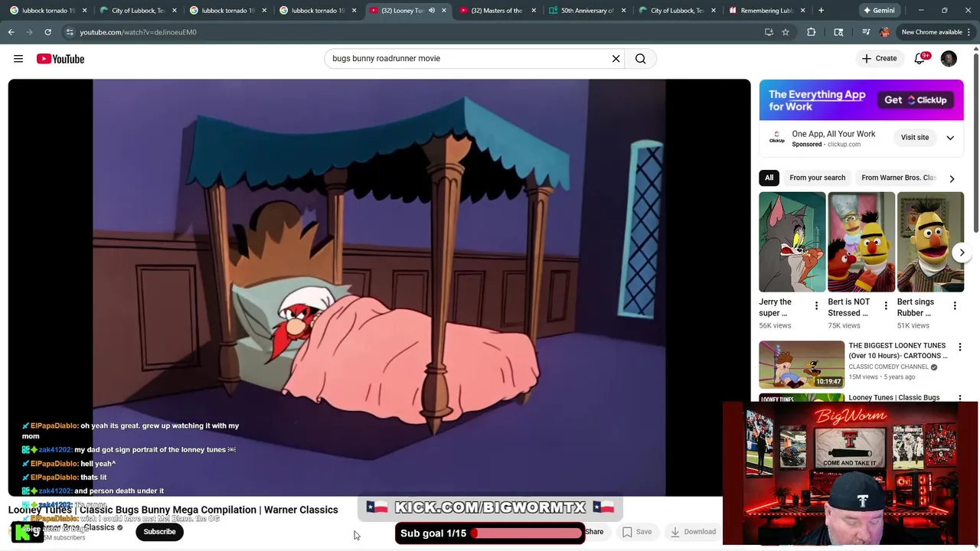This screenshot has height=551, width=980.
Task: Close the Looney Tunes tab
Action: coord(444,11)
